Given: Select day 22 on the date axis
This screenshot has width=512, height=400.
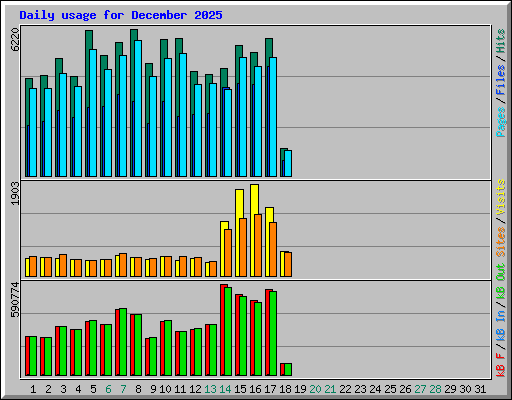Looking at the screenshot, I should (x=345, y=389).
